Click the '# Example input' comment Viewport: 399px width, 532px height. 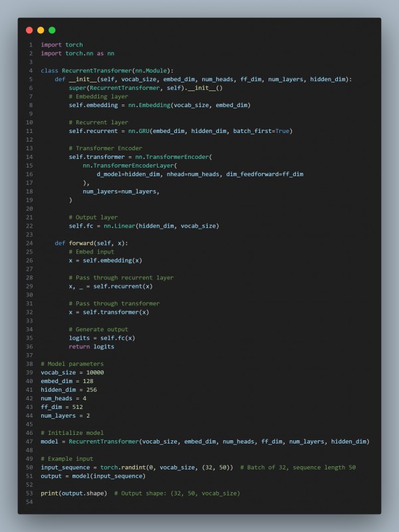coord(67,459)
